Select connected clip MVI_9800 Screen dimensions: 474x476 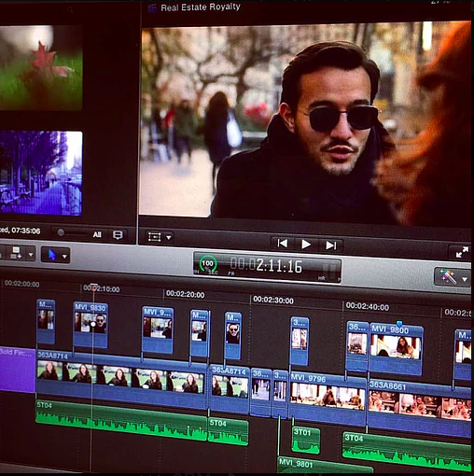[396, 348]
